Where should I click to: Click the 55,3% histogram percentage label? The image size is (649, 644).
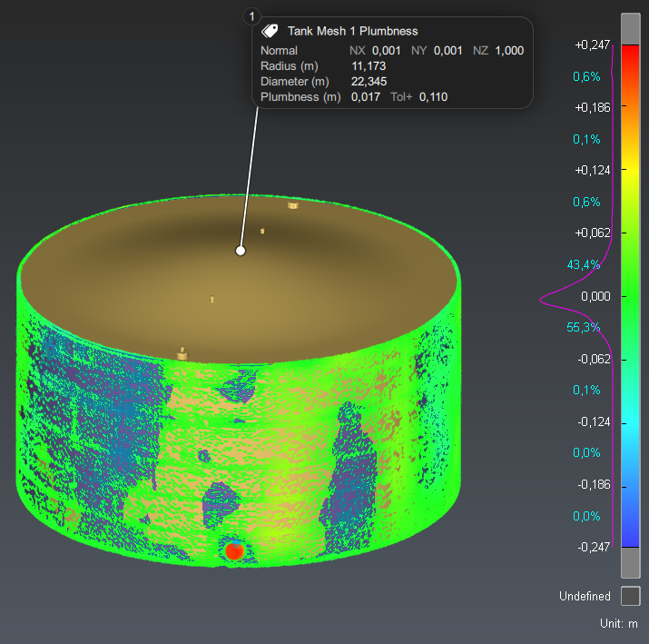(x=584, y=327)
